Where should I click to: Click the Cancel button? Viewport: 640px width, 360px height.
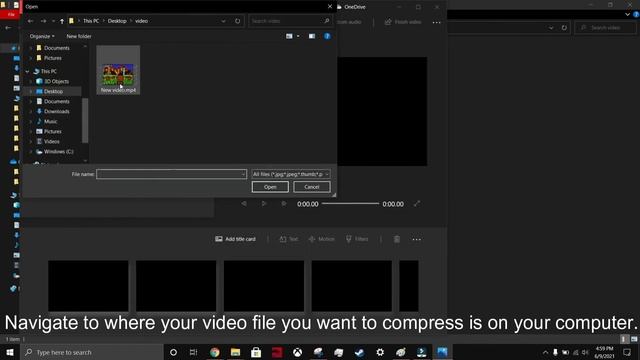click(x=312, y=187)
